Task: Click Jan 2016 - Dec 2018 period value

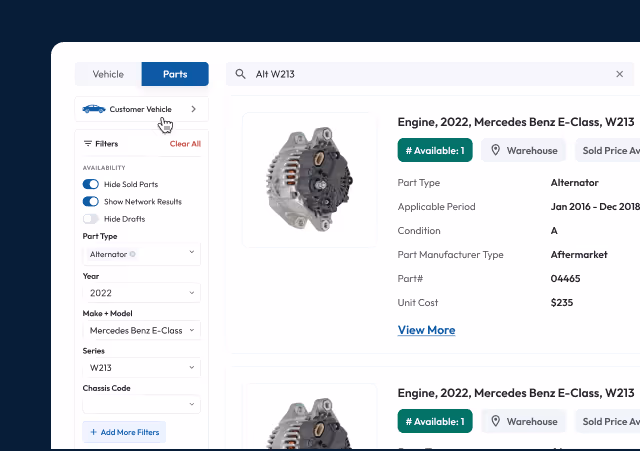Action: [x=595, y=207]
